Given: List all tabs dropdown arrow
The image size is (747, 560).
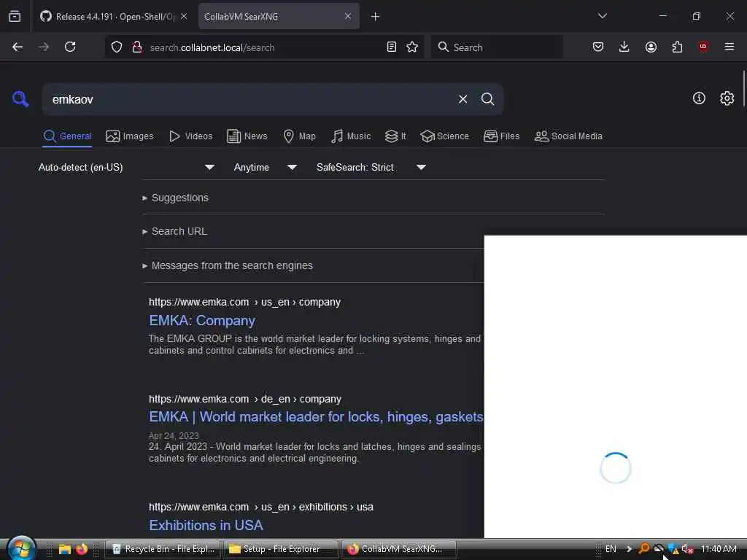Looking at the screenshot, I should click(602, 16).
